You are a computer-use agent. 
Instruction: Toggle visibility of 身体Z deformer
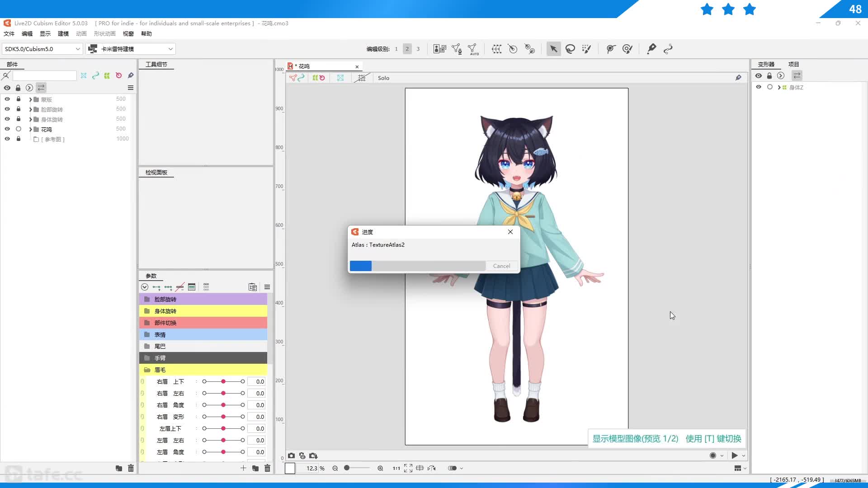759,87
